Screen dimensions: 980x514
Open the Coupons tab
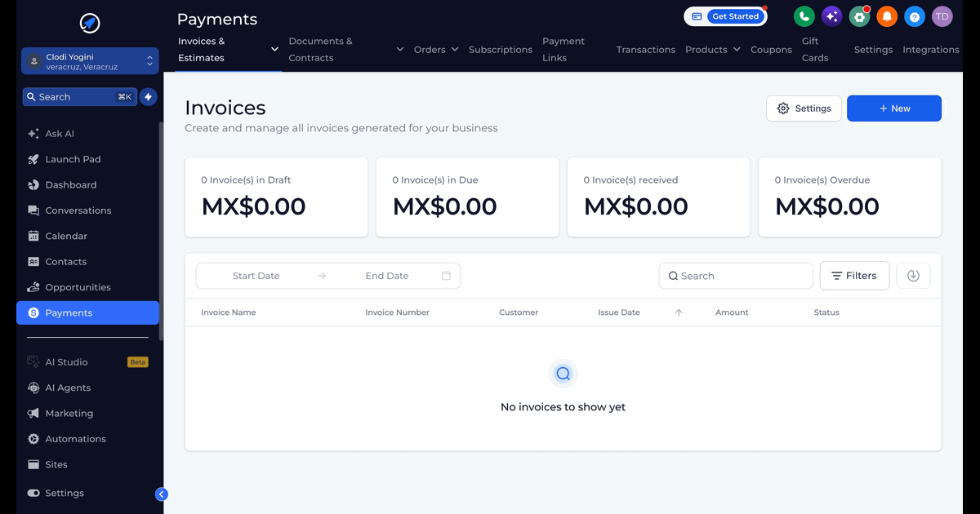[771, 50]
